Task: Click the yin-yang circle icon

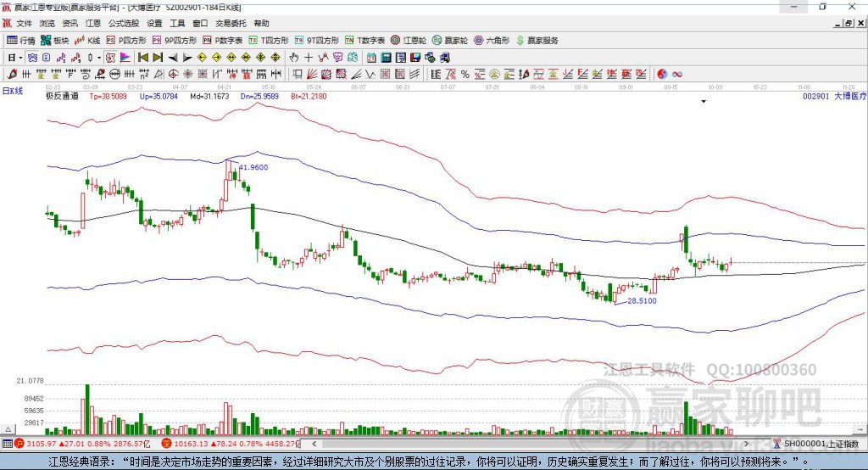Action: click(661, 74)
